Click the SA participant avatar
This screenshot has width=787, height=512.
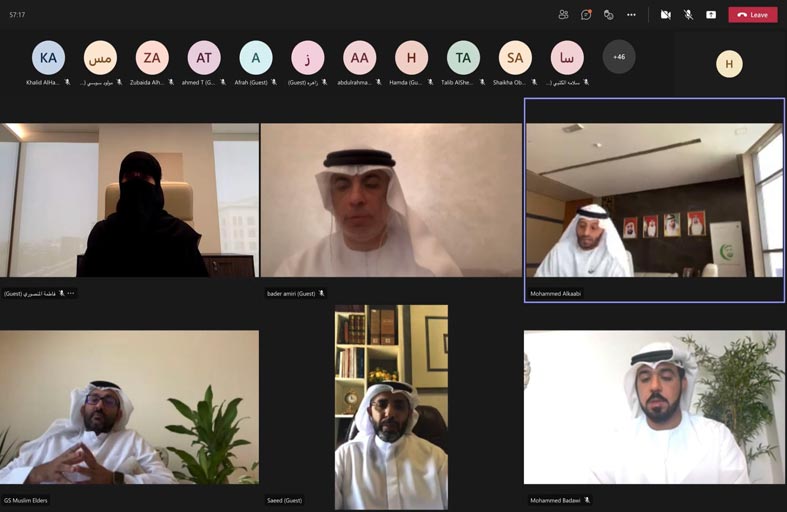(x=515, y=58)
